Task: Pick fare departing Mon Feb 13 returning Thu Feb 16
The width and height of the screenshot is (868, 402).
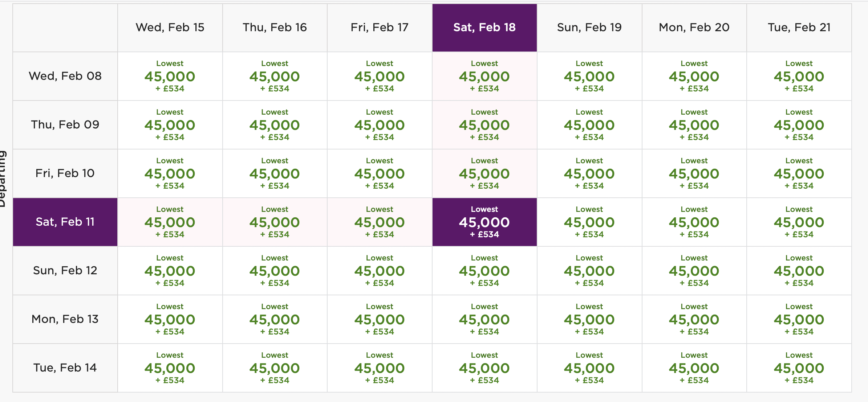Action: 275,319
